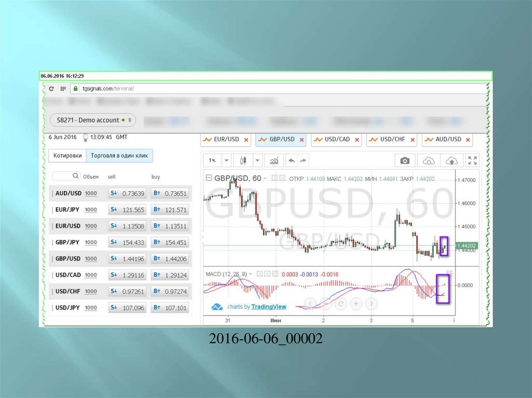Open the MACD (12, 26, 9) legend dropdown
Image resolution: width=532 pixels, height=398 pixels.
(251, 274)
